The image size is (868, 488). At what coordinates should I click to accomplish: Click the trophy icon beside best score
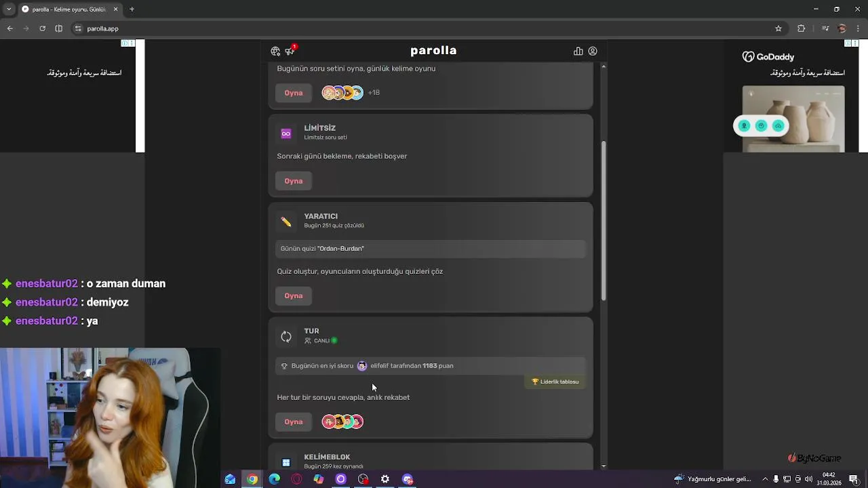pos(284,366)
